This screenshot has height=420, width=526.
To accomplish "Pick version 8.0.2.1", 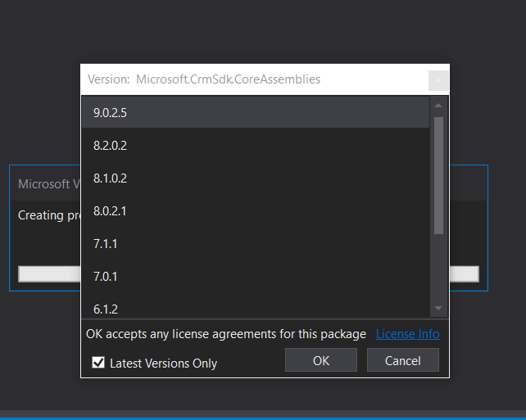I will point(256,211).
